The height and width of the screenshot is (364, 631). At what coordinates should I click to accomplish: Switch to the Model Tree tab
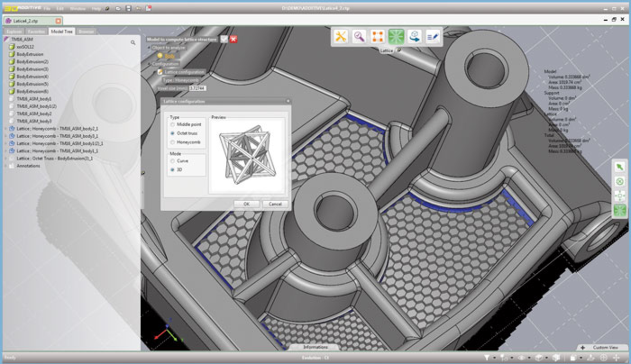(x=62, y=31)
